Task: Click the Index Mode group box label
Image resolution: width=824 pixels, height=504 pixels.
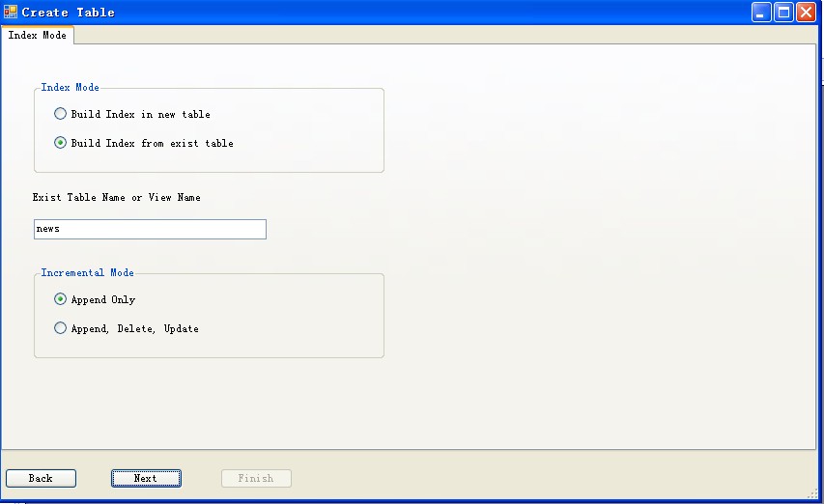Action: click(70, 87)
